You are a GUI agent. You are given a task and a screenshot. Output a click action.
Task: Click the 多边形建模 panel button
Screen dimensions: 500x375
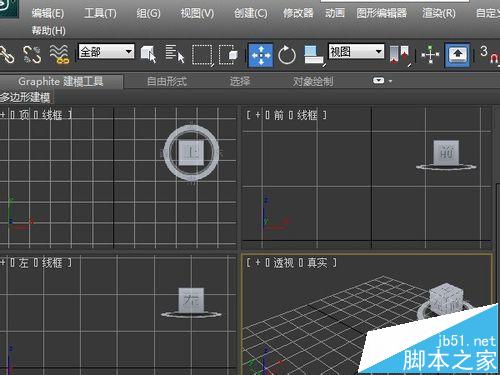pyautogui.click(x=26, y=98)
